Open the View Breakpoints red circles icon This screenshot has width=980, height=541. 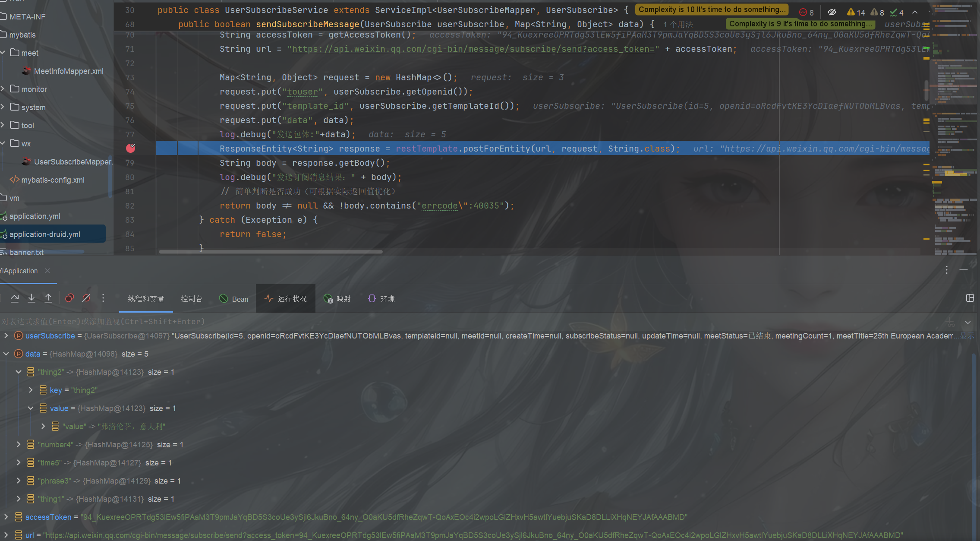[x=69, y=298]
